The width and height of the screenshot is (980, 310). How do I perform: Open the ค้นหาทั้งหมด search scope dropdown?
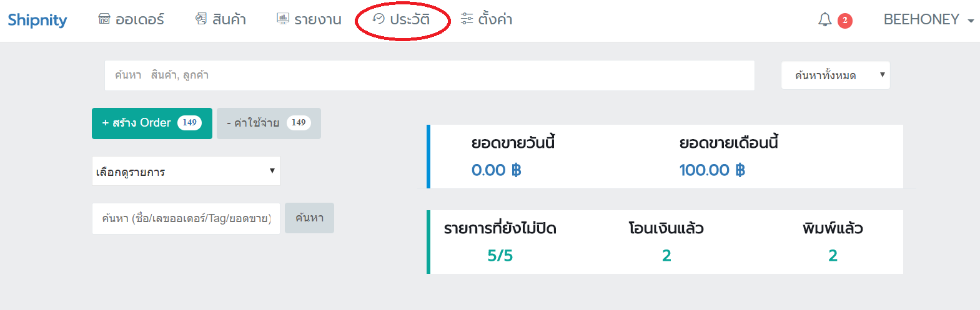pos(836,75)
